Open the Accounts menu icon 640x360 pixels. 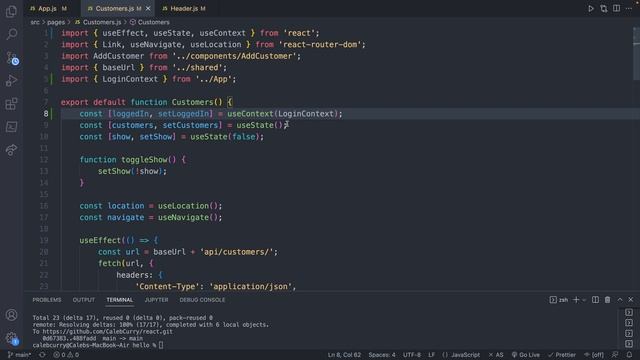click(11, 315)
